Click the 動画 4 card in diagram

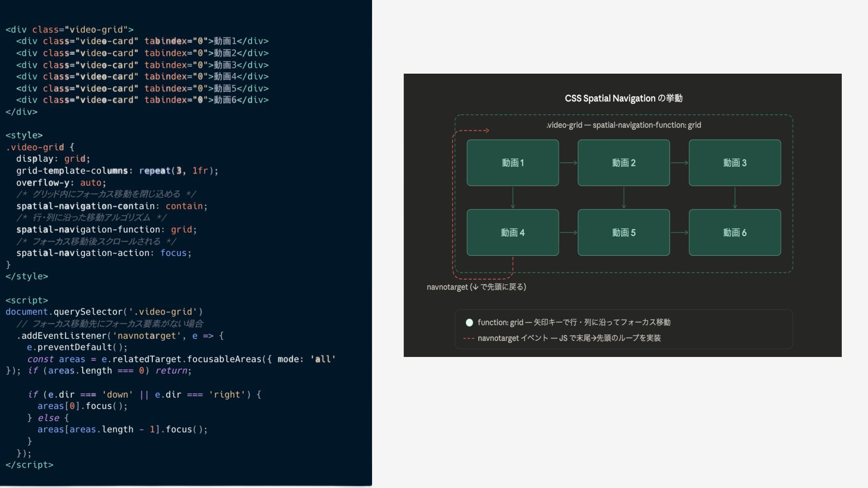pyautogui.click(x=513, y=232)
